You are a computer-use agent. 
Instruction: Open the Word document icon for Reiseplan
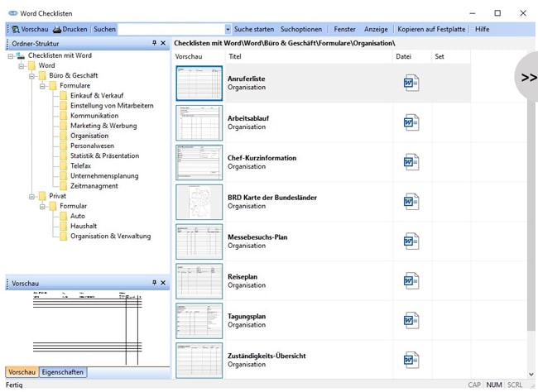tap(411, 281)
